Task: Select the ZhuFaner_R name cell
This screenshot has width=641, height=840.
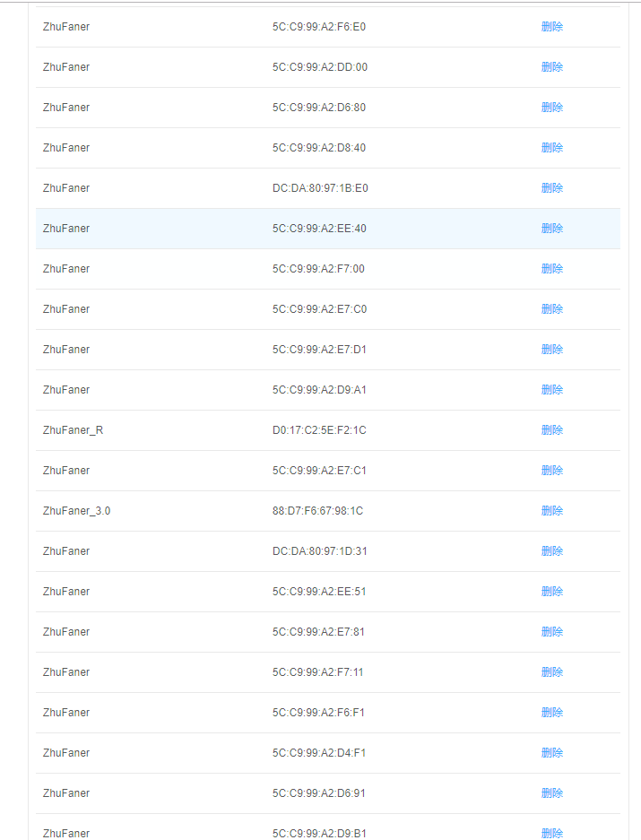Action: point(73,430)
